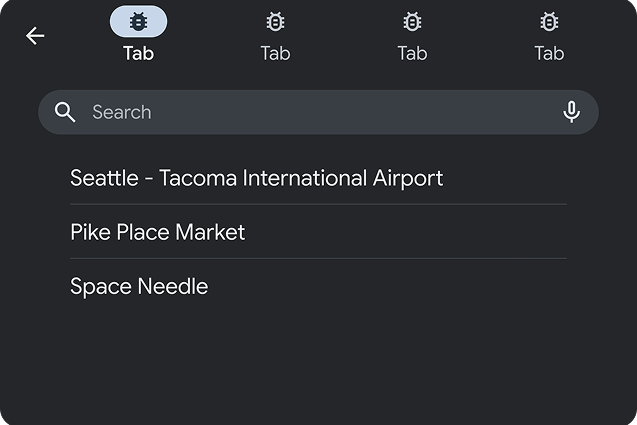Click the bug icon of the fourth tab

point(549,21)
